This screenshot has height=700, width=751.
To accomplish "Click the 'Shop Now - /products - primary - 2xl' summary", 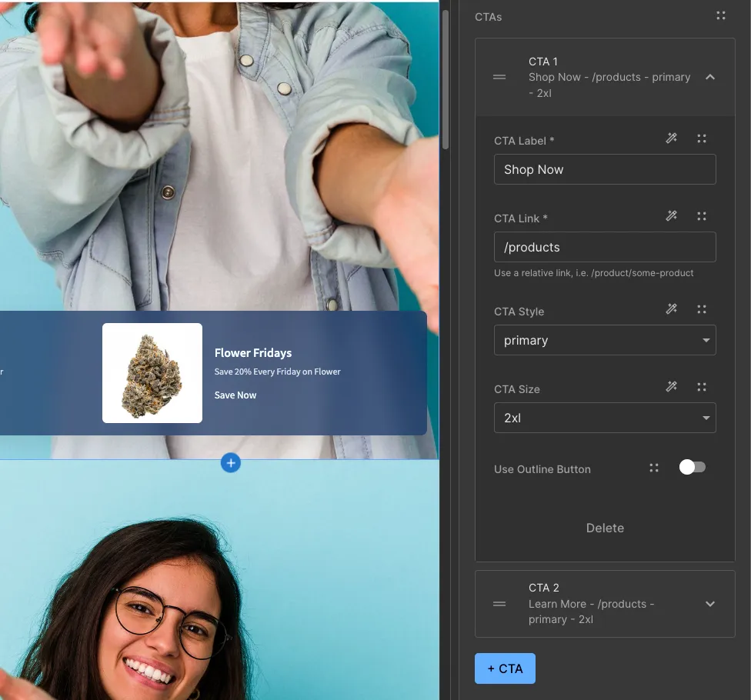I will 609,85.
